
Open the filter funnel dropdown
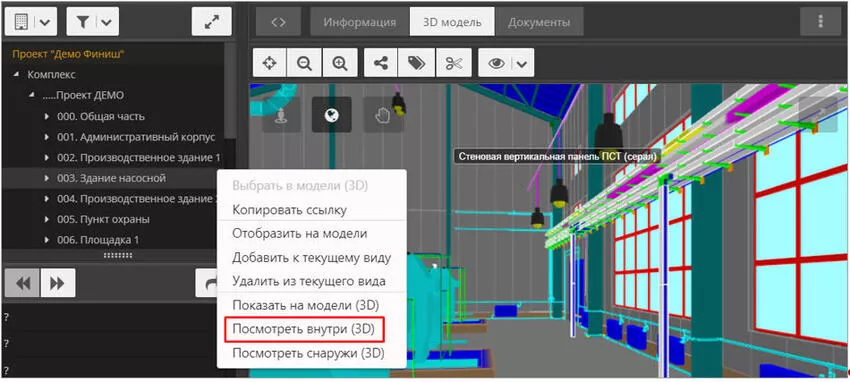93,22
